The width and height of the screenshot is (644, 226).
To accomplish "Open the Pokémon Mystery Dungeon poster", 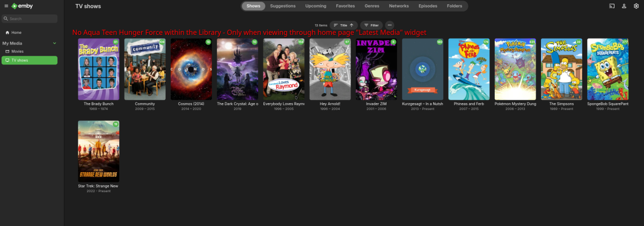I will click(x=515, y=69).
